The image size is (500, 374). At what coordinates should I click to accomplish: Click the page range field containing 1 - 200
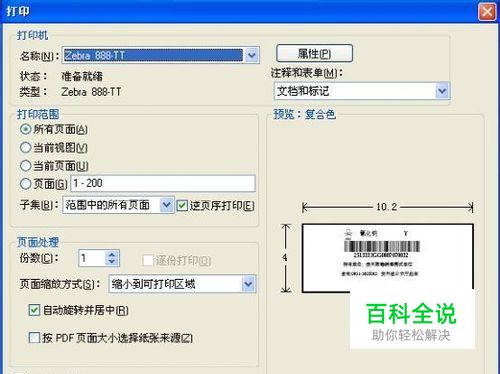click(x=163, y=183)
